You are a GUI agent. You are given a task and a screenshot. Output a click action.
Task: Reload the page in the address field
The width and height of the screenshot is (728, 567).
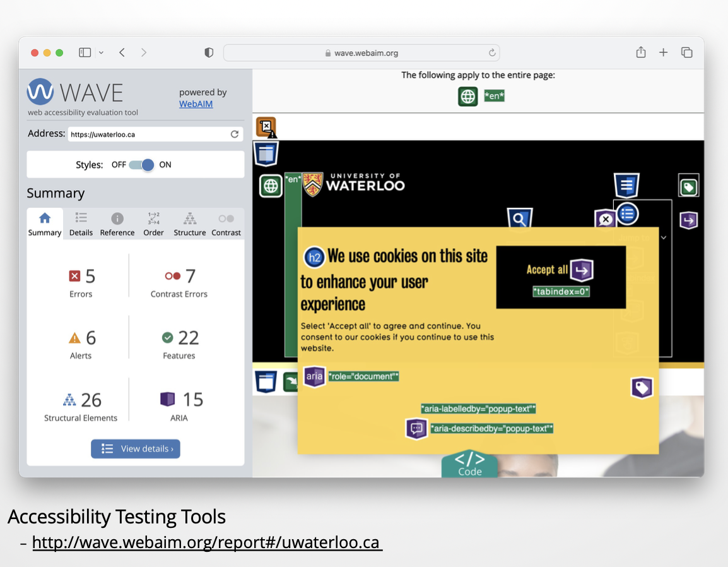pos(235,134)
